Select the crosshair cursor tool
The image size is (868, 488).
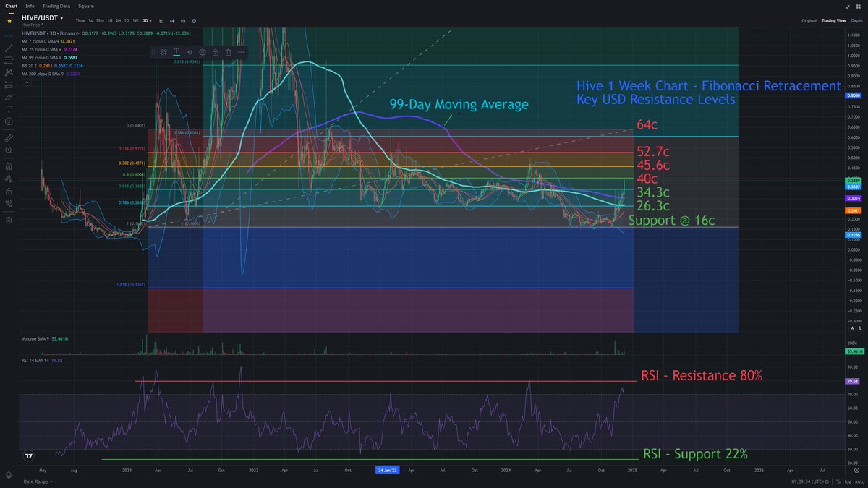(9, 35)
